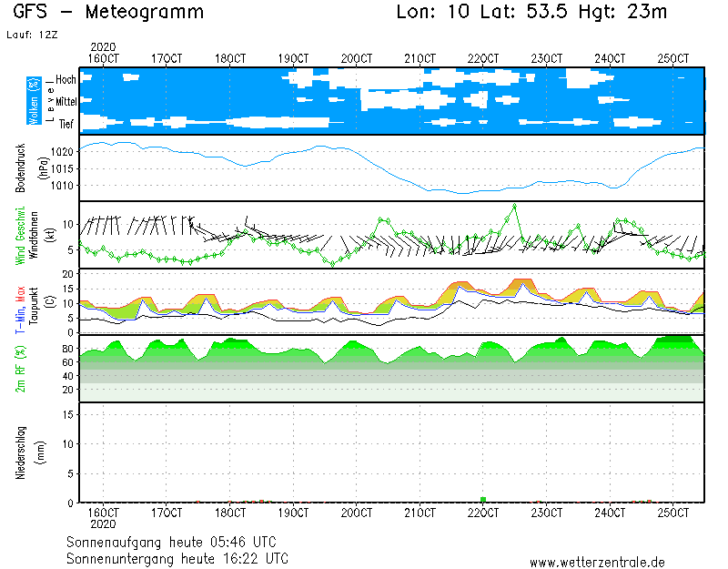The image size is (728, 569).
Task: Click the "(kt)" wind unit label
Action: (x=50, y=235)
